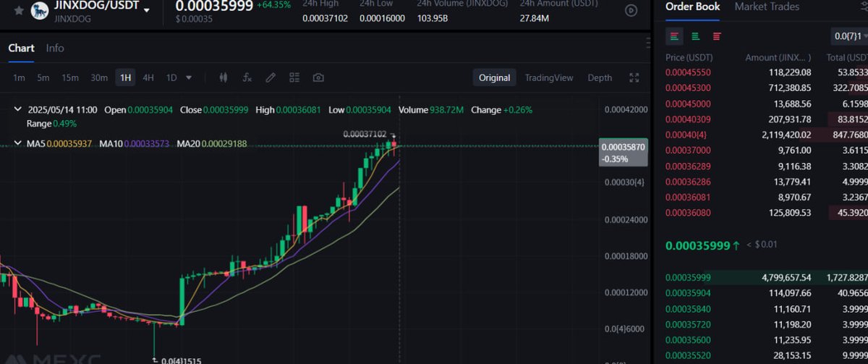
Task: Open the order book precision dropdown
Action: point(851,35)
